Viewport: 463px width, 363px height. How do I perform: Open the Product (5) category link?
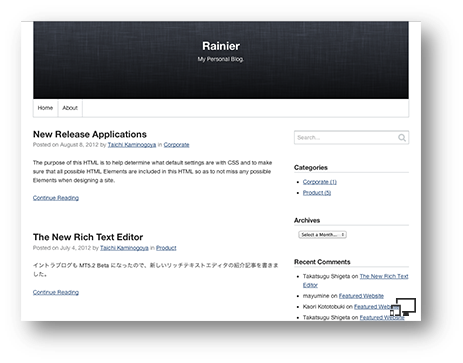tap(317, 193)
